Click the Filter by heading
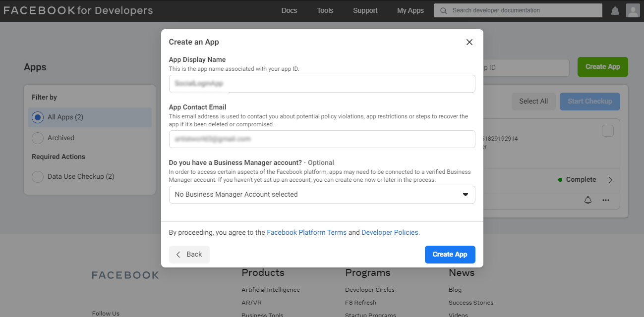Viewport: 644px width, 317px height. [x=44, y=98]
